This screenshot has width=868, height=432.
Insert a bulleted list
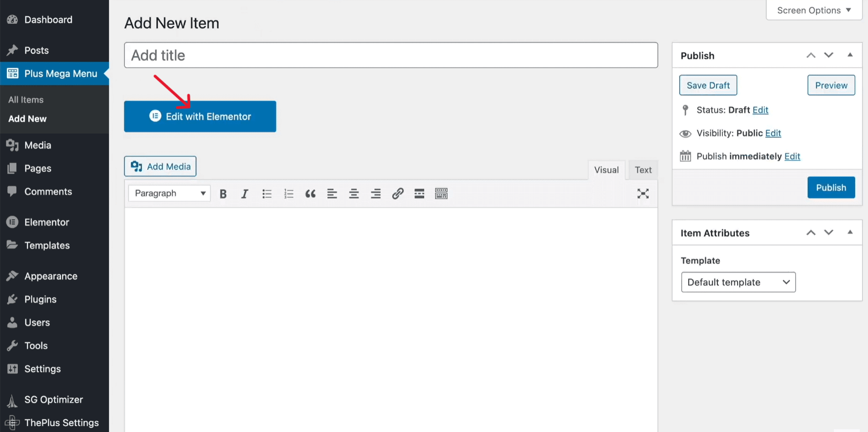[267, 193]
